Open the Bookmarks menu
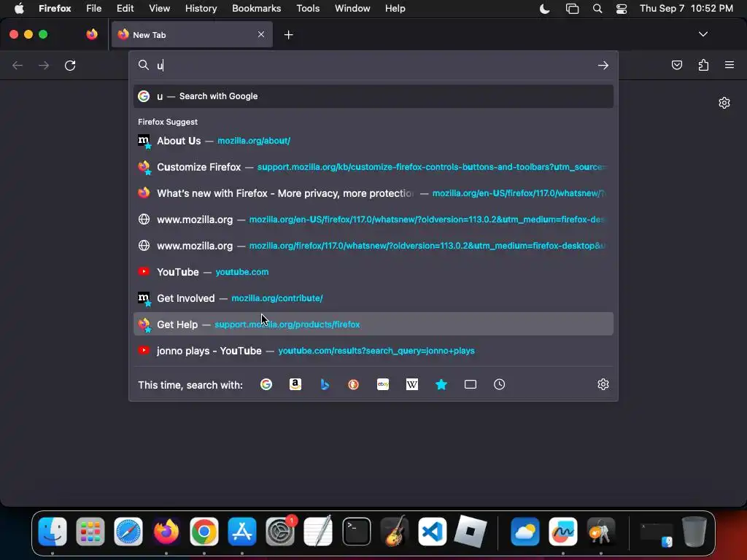This screenshot has height=560, width=747. coord(256,9)
